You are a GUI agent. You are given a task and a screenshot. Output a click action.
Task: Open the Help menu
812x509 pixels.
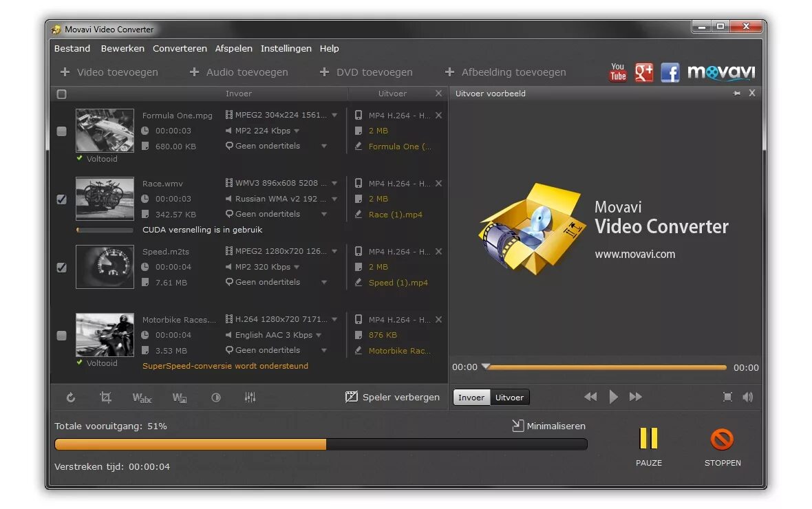point(330,48)
